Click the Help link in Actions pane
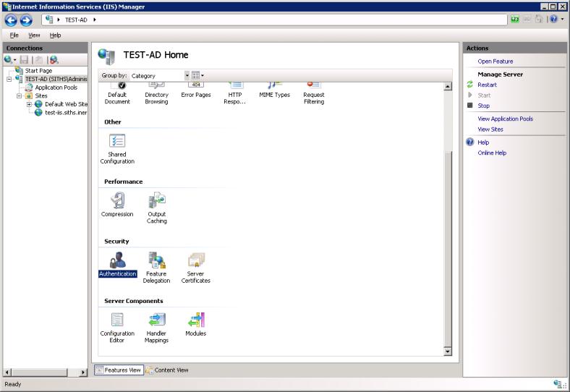Viewport: 570px width, 392px height. point(483,142)
